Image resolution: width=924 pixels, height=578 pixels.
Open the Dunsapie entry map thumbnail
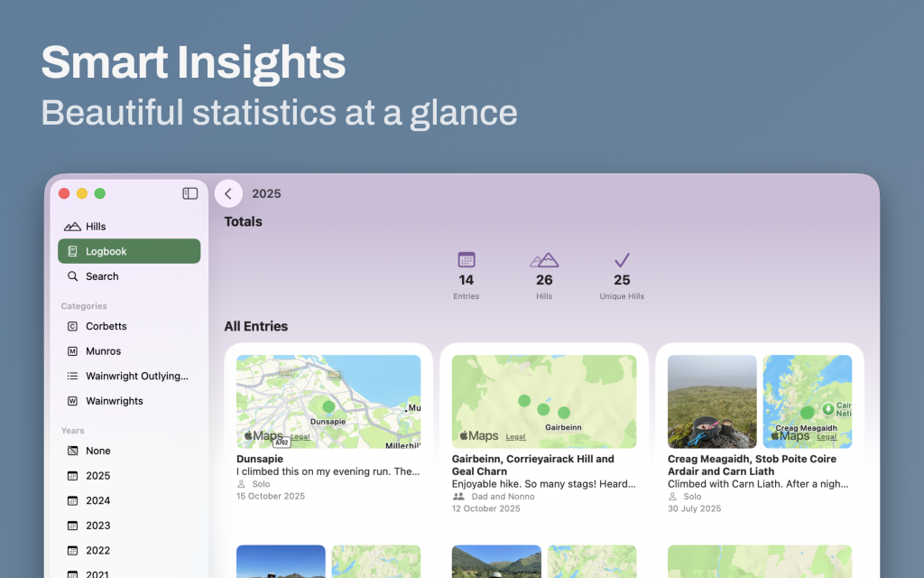click(x=328, y=401)
